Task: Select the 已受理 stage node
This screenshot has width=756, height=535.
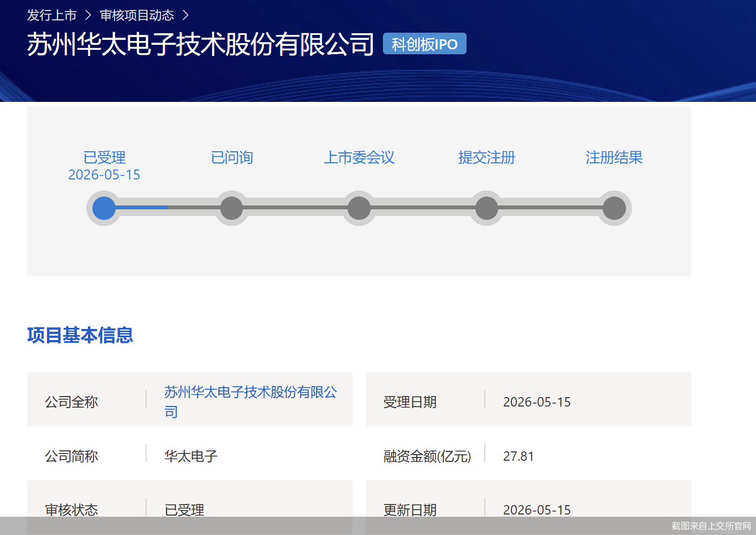Action: pyautogui.click(x=104, y=208)
